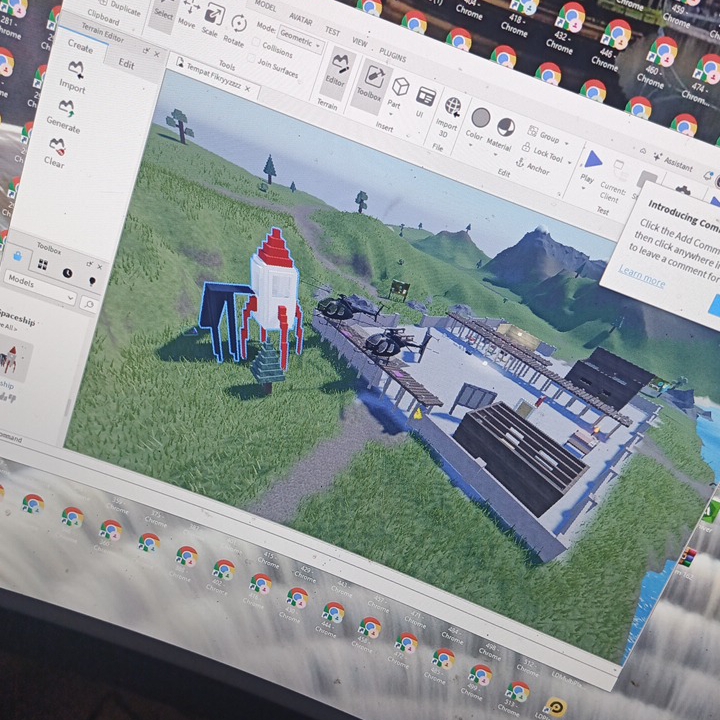Activate the Move tool
Image resolution: width=720 pixels, height=720 pixels.
(188, 14)
